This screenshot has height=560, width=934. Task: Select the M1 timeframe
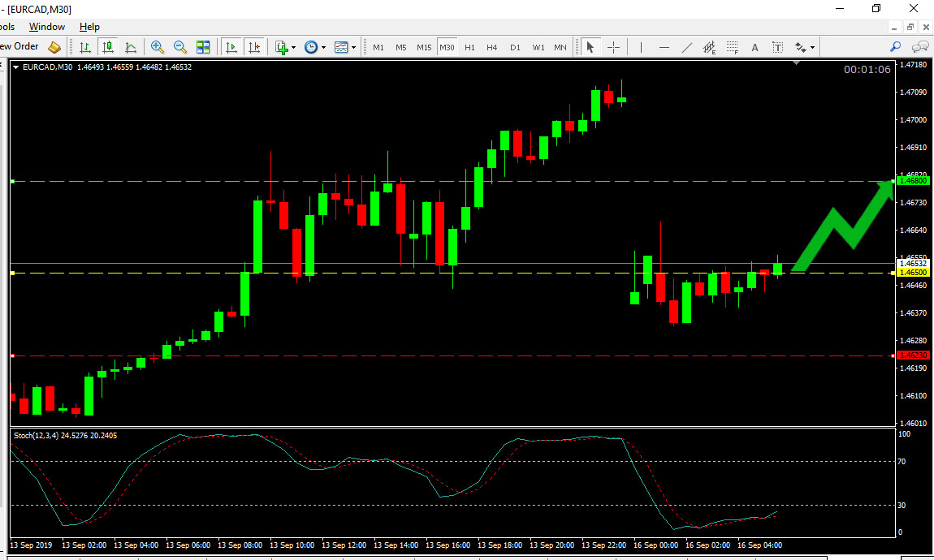click(x=378, y=47)
